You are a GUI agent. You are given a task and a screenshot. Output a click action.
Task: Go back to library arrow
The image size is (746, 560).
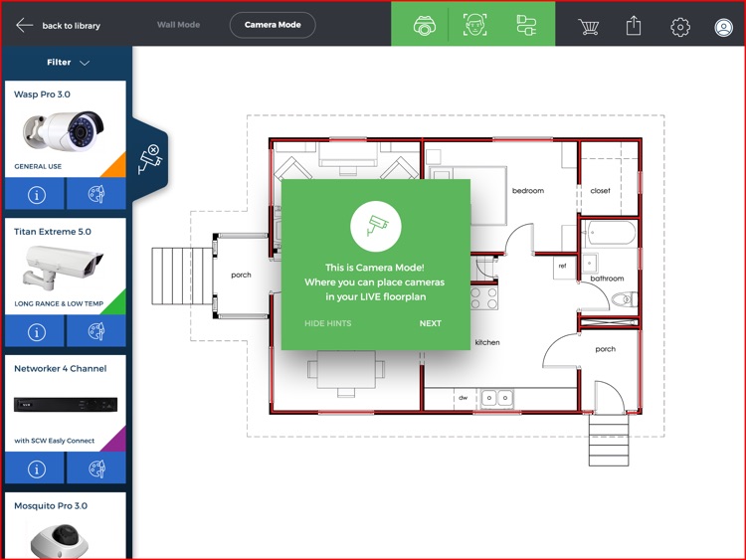[24, 25]
